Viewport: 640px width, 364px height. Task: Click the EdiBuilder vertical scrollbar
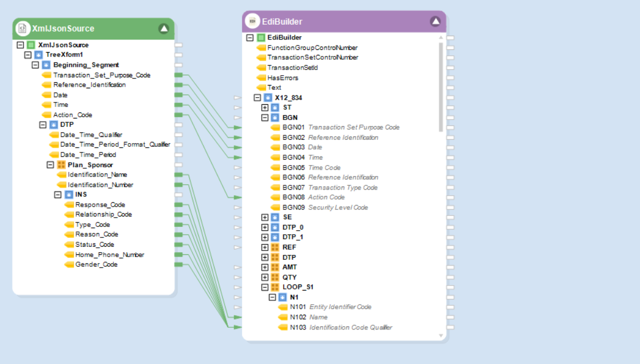pyautogui.click(x=441, y=88)
